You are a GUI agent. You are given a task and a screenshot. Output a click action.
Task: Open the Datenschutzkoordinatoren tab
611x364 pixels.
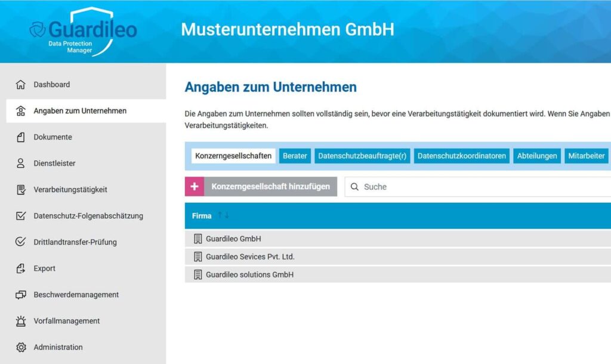click(x=462, y=156)
